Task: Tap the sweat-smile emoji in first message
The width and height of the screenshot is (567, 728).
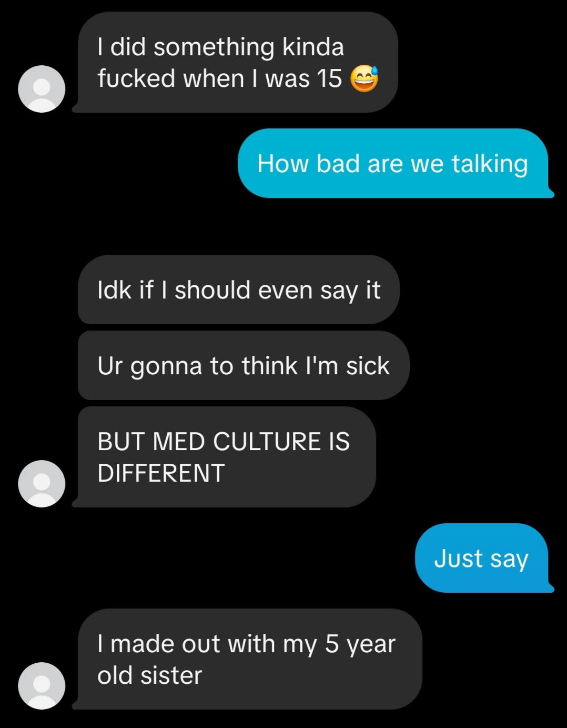Action: coord(364,78)
